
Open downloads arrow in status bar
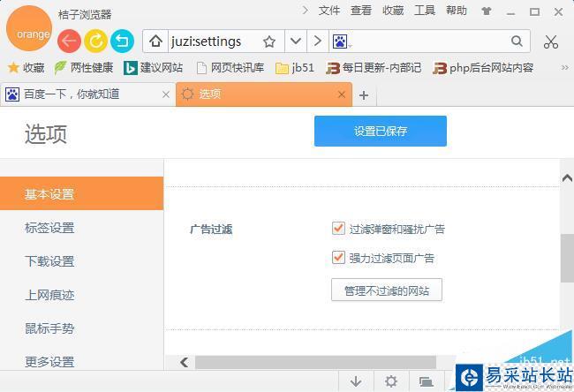click(356, 381)
